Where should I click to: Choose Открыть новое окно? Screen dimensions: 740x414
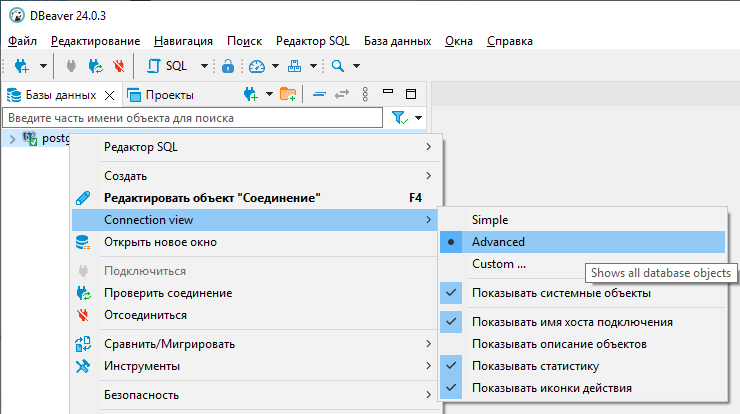(254, 242)
